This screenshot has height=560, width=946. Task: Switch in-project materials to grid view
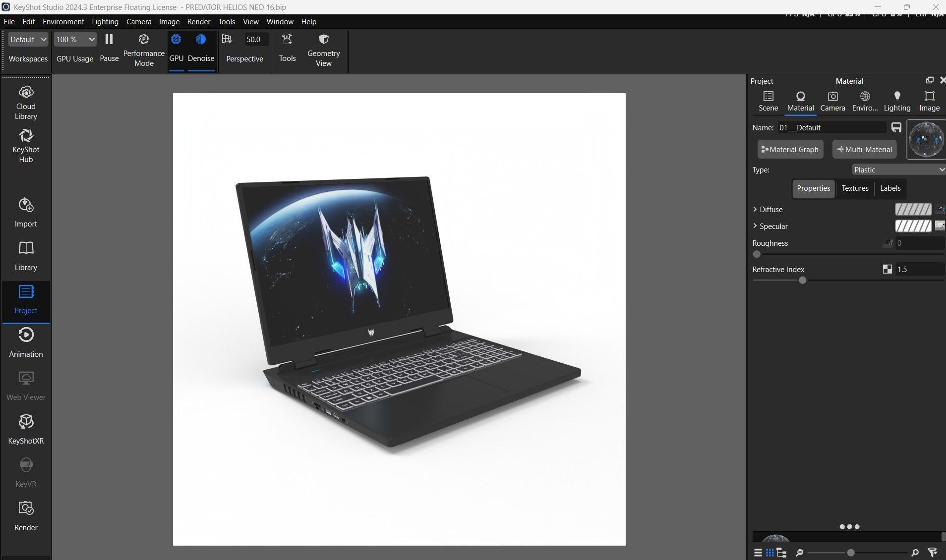tap(769, 553)
